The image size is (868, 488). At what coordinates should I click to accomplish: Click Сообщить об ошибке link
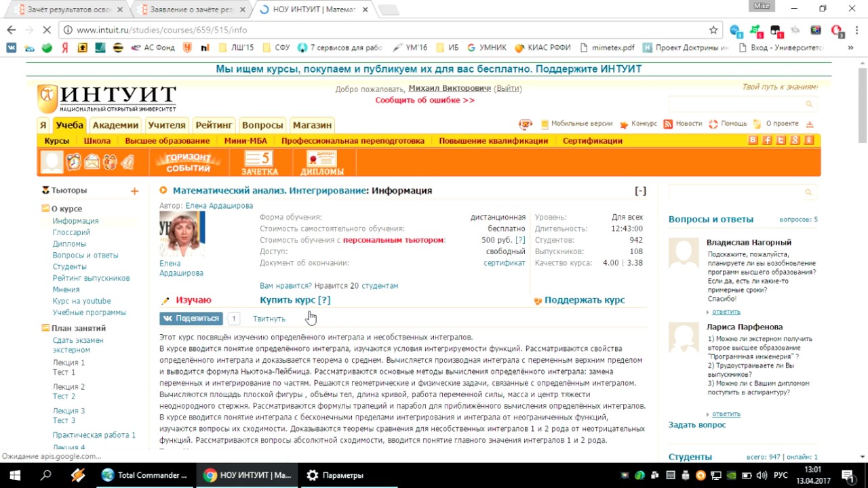coord(425,100)
